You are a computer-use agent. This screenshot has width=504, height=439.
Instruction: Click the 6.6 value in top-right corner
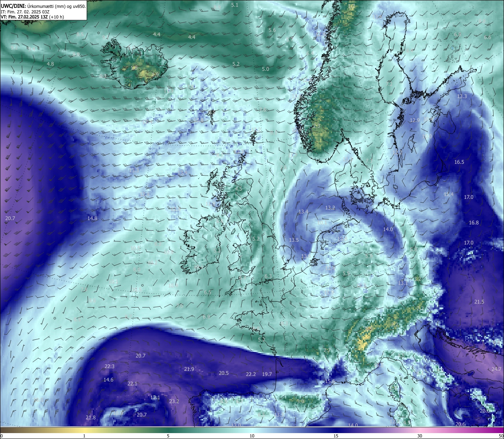click(x=487, y=37)
